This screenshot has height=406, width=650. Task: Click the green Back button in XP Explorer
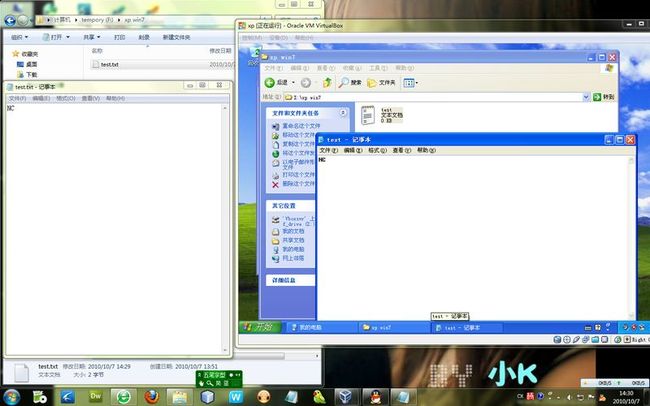pyautogui.click(x=276, y=83)
